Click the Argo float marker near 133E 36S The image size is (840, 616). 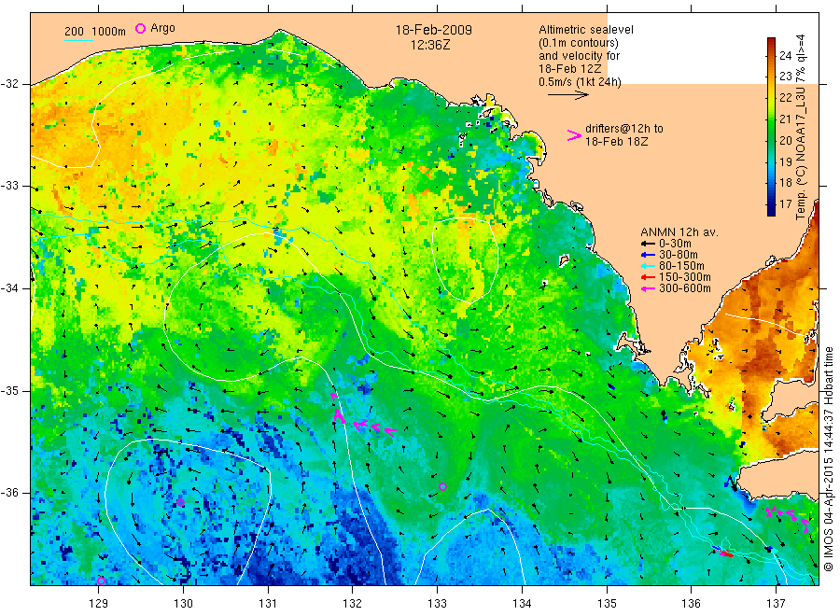point(442,487)
